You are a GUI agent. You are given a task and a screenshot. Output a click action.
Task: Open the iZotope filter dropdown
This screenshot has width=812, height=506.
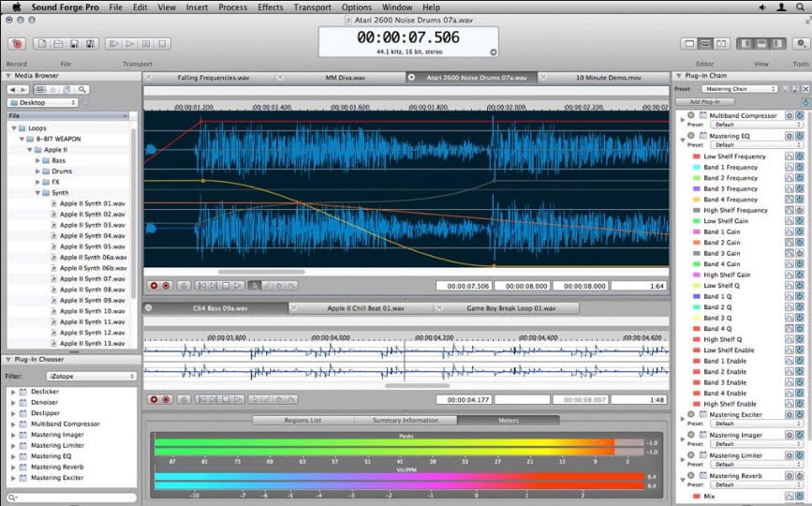92,376
